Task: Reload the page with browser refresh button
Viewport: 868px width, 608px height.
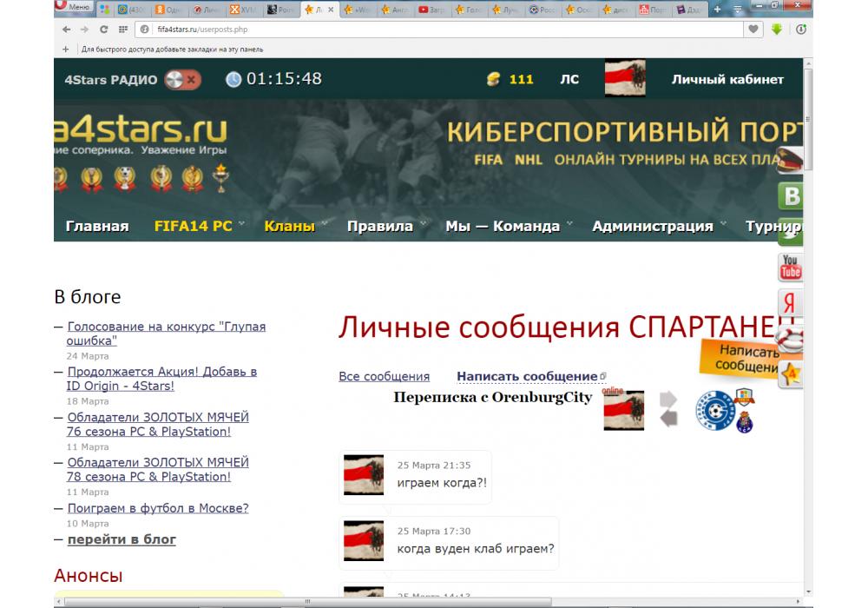Action: (x=104, y=29)
